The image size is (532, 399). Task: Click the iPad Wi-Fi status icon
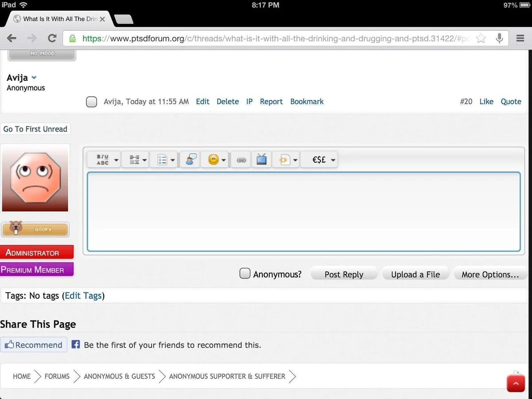pos(23,5)
